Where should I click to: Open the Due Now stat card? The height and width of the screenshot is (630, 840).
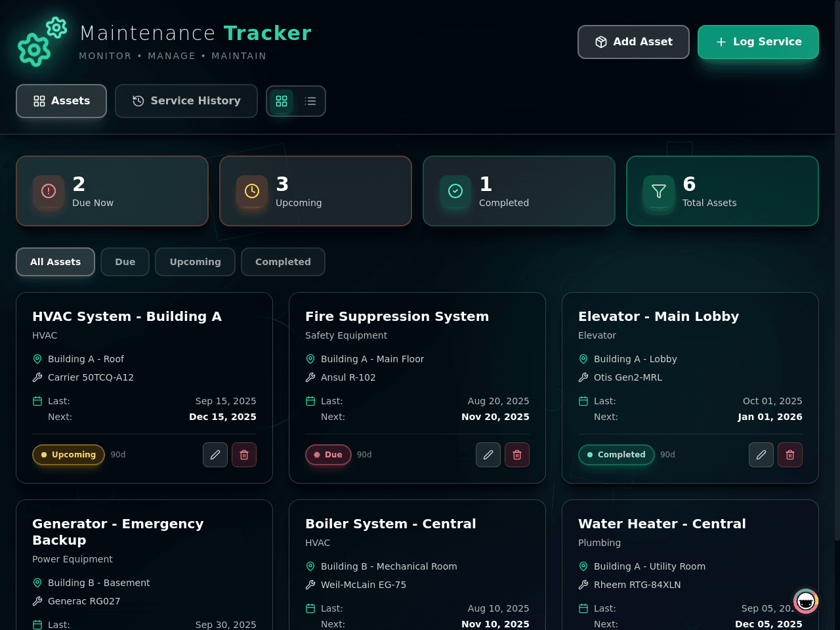112,191
